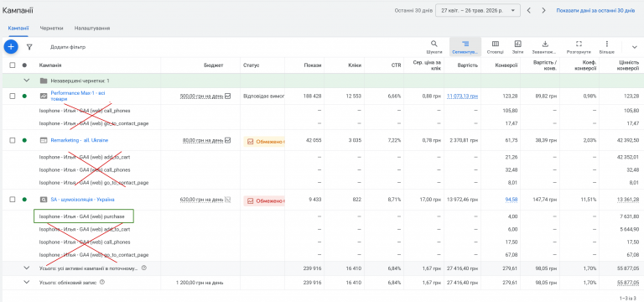Click the Відповідає вимогам status text
This screenshot has width=644, height=302.
(263, 96)
